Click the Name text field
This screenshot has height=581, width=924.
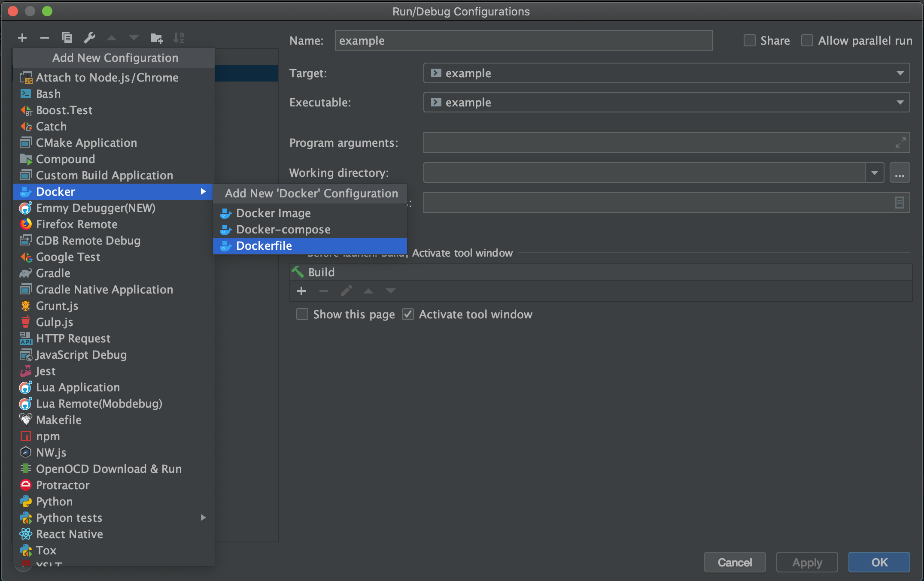pos(523,41)
